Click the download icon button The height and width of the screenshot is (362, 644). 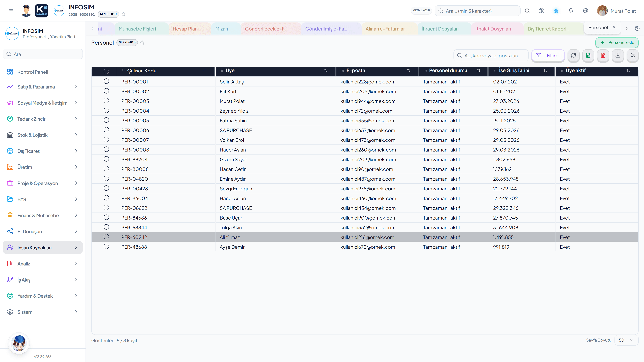618,55
